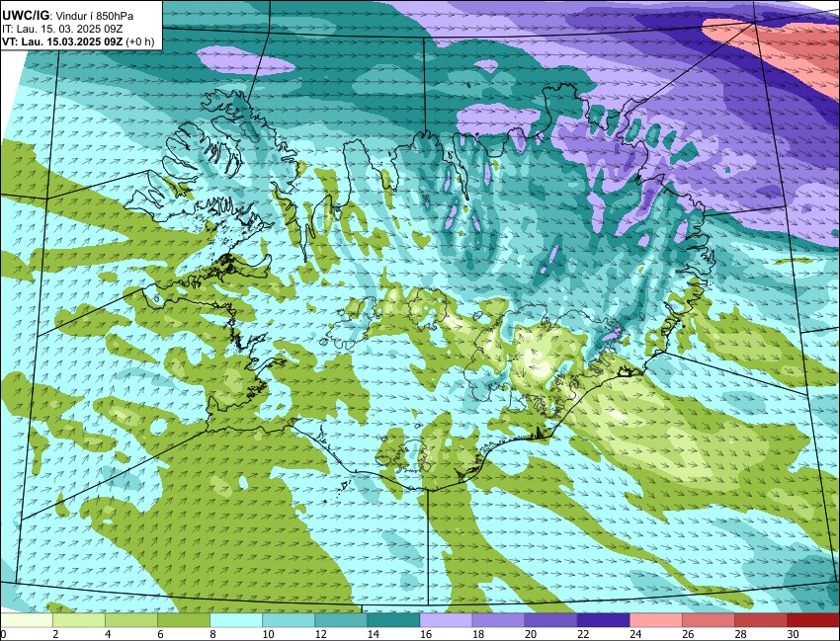This screenshot has width=840, height=641.
Task: Select the cyan 10–12 legend swatch
Action: tap(289, 620)
